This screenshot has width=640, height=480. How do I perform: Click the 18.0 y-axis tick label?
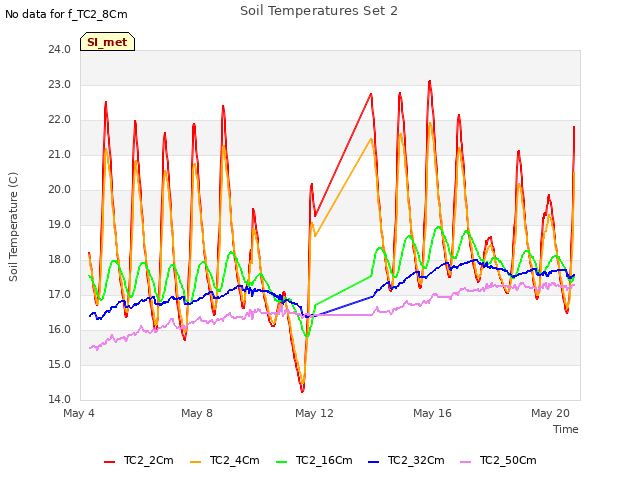click(60, 260)
